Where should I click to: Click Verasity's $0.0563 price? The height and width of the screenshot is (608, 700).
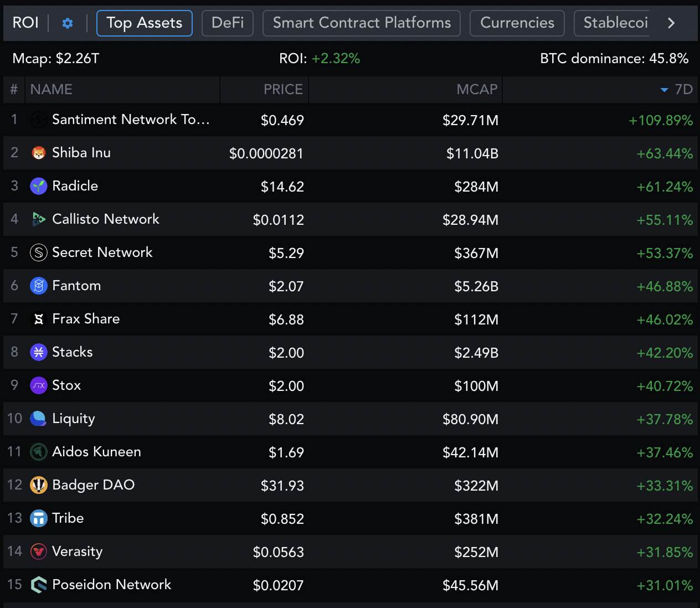coord(279,552)
